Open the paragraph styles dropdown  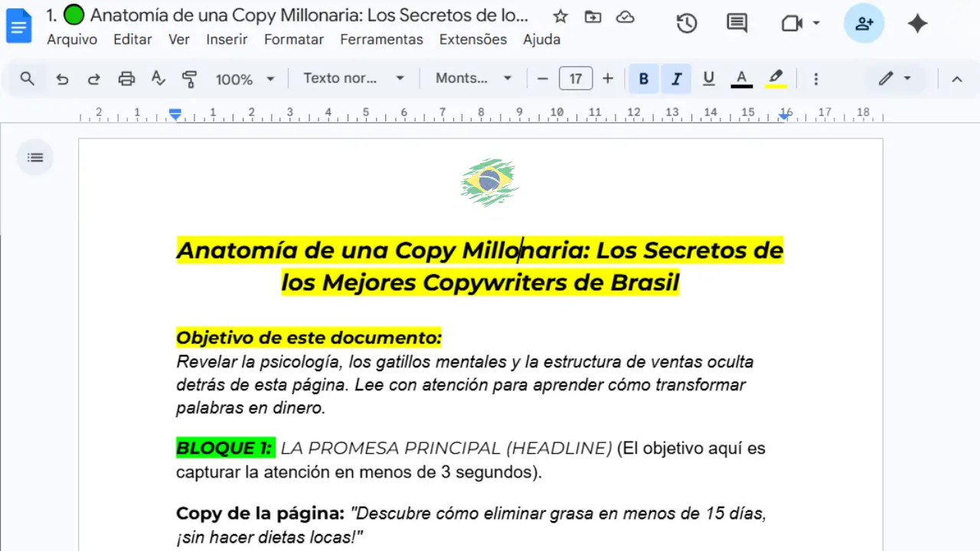(353, 78)
